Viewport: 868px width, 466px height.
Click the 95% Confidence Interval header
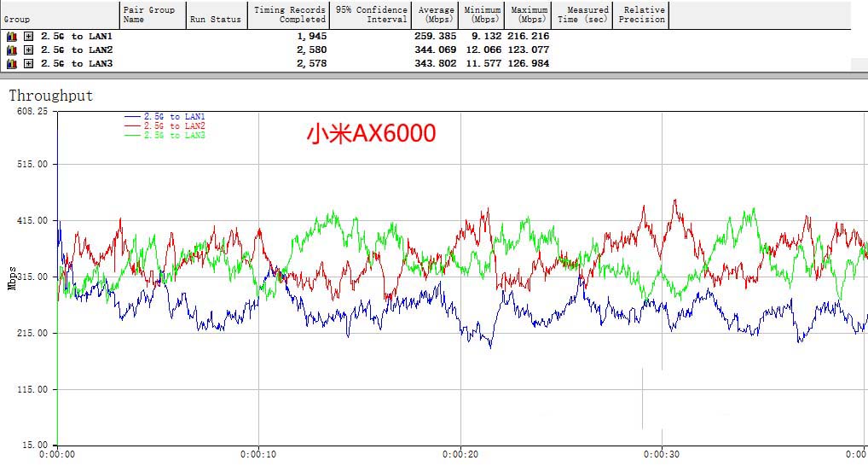tap(370, 15)
